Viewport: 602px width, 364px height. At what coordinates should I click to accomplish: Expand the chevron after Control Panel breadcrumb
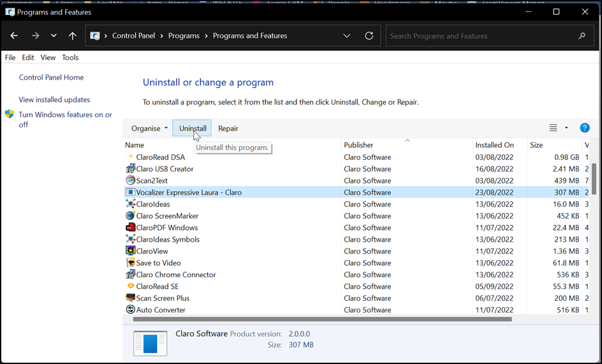tap(161, 36)
